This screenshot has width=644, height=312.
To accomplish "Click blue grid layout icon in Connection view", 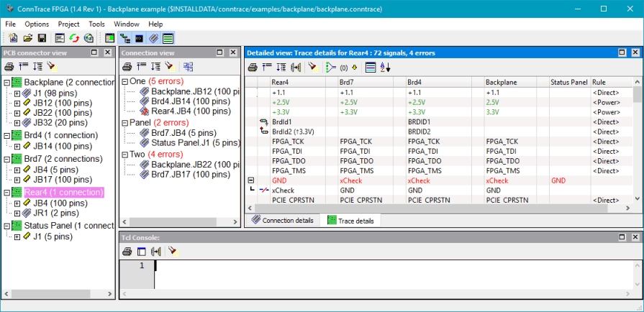I will (189, 67).
